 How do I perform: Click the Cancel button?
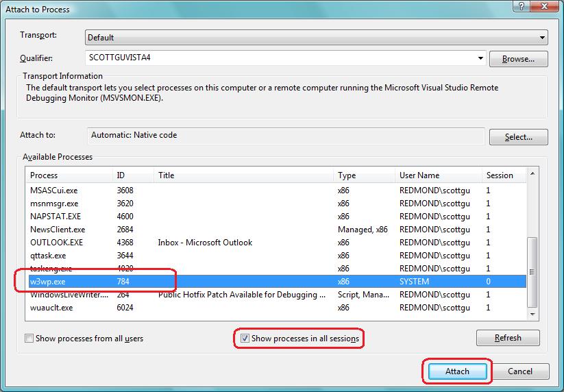[x=520, y=371]
